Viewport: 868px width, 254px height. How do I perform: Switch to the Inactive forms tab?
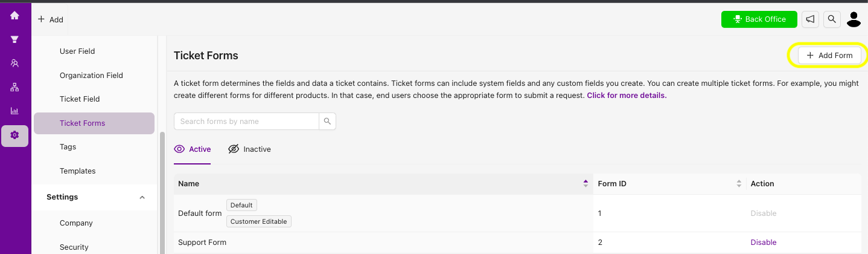249,149
